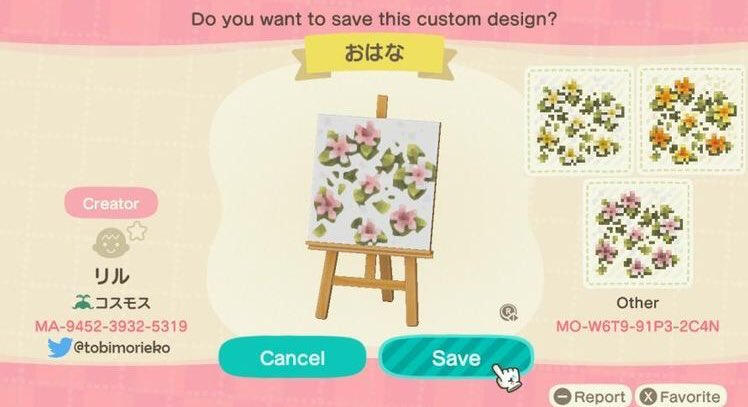The height and width of the screenshot is (407, 748).
Task: Select the yellow flower pattern thumbnail
Action: tap(579, 120)
